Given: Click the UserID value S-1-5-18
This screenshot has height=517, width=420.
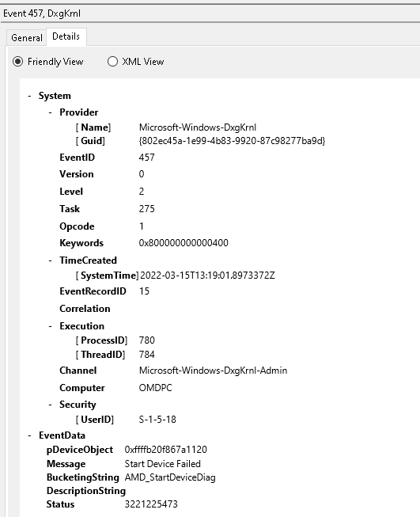Looking at the screenshot, I should pyautogui.click(x=157, y=420).
